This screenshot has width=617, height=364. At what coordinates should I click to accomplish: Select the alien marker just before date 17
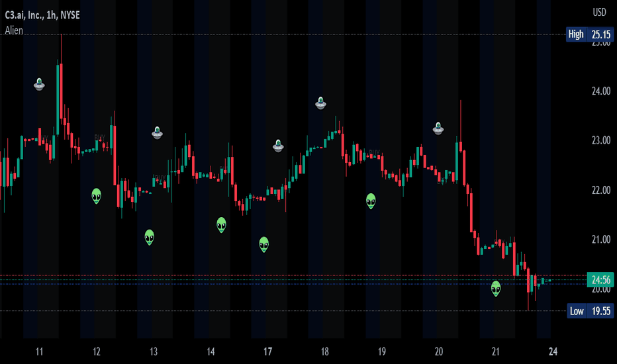264,244
